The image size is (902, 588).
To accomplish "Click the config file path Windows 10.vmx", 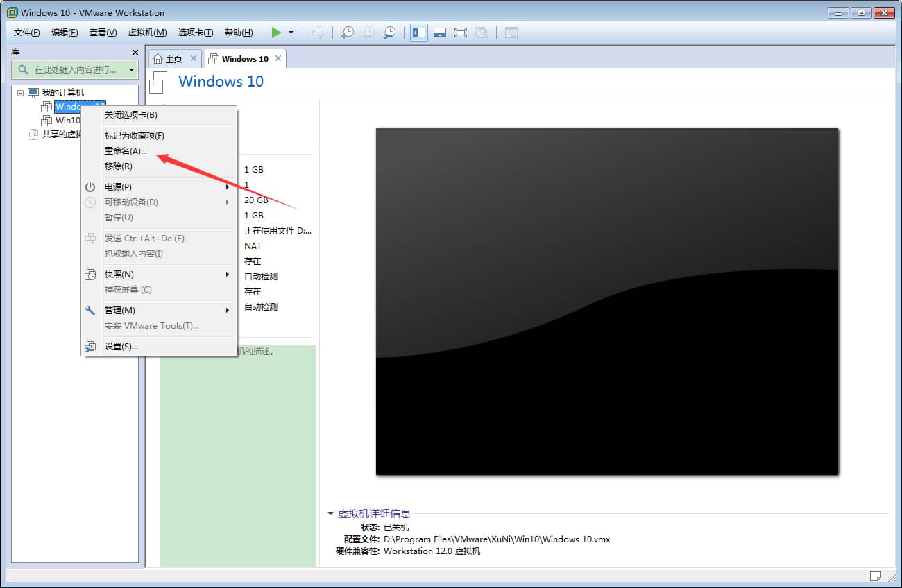I will pyautogui.click(x=497, y=539).
